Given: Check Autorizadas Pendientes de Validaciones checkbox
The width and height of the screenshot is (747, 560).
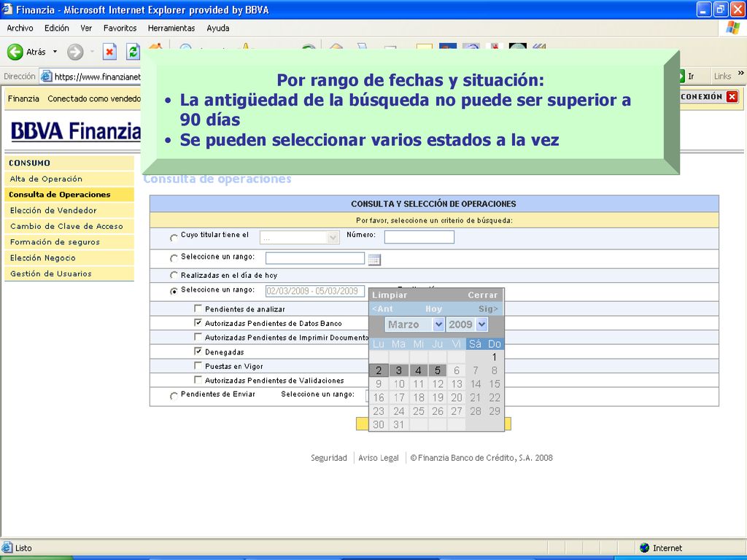Looking at the screenshot, I should point(198,379).
